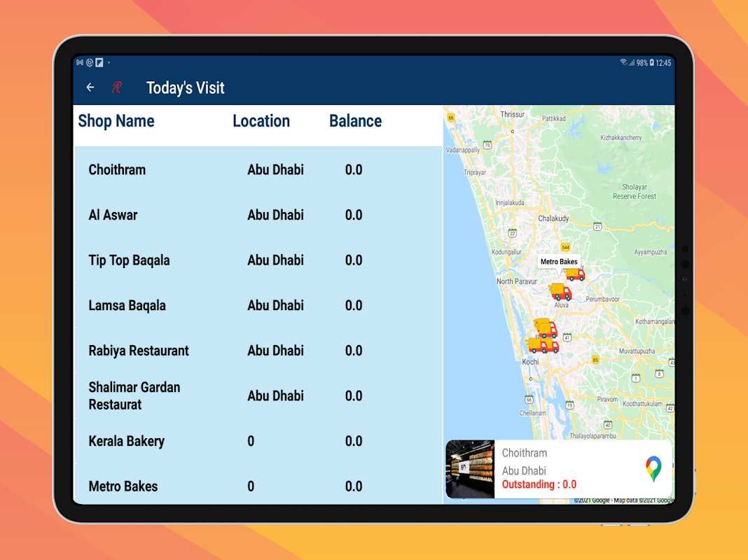748x560 pixels.
Task: Tap Abu Dhabi location for Rabiya Restaurant
Action: [275, 351]
